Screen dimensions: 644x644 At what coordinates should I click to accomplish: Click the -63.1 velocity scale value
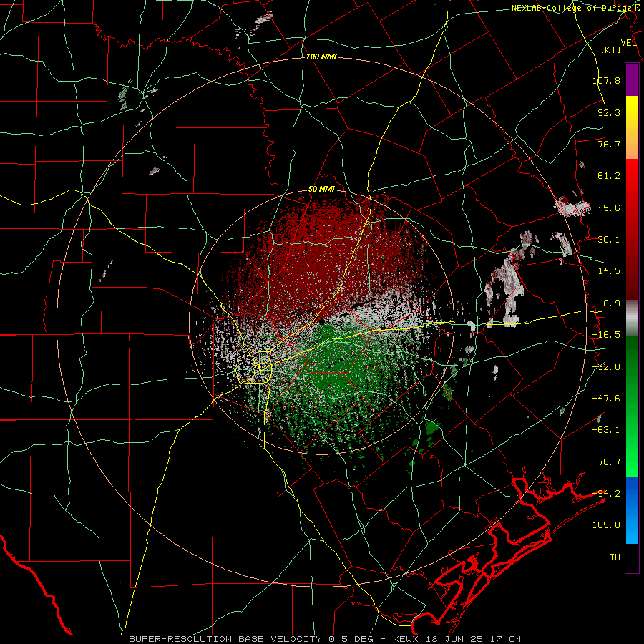606,430
